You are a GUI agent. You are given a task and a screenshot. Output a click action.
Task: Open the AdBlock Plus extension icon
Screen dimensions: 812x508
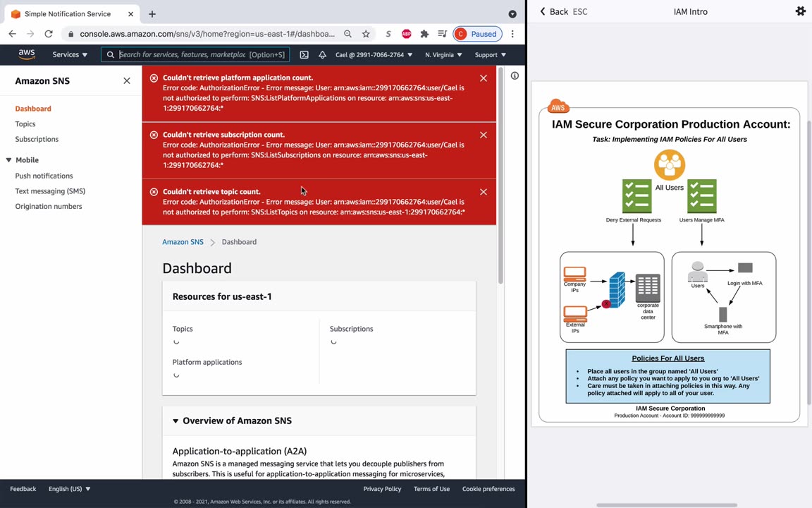(407, 34)
